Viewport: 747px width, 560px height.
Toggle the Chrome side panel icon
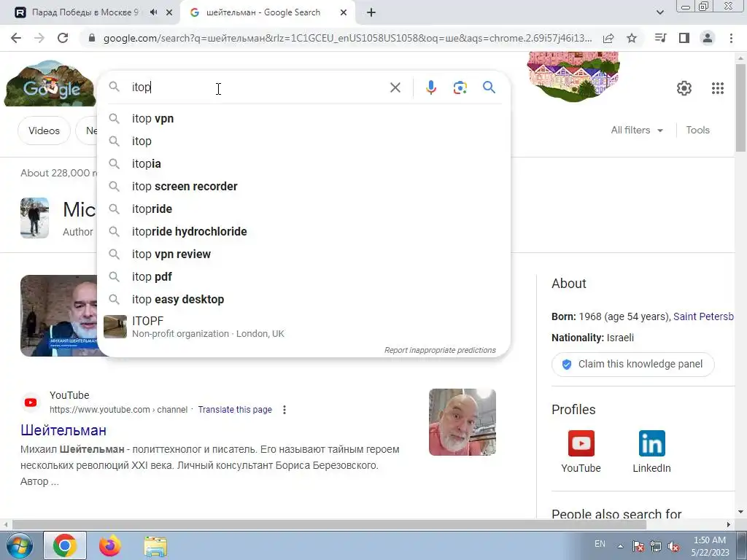684,38
